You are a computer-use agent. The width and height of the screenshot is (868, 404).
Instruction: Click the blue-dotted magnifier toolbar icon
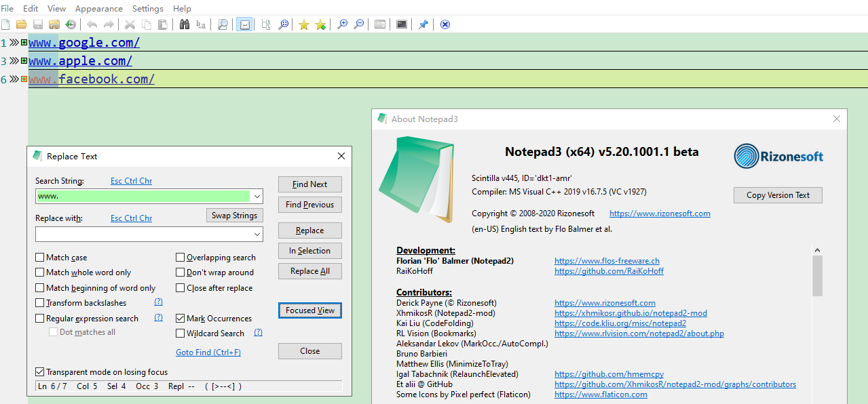coord(282,24)
